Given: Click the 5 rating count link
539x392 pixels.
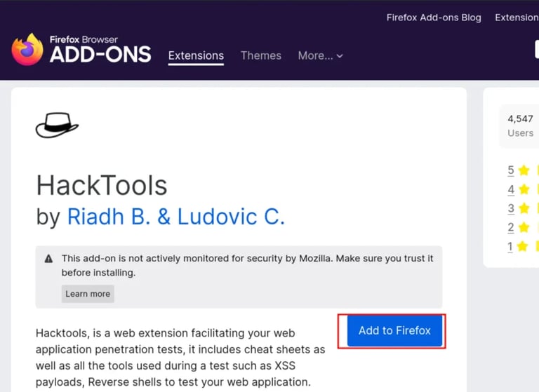Looking at the screenshot, I should pos(511,170).
